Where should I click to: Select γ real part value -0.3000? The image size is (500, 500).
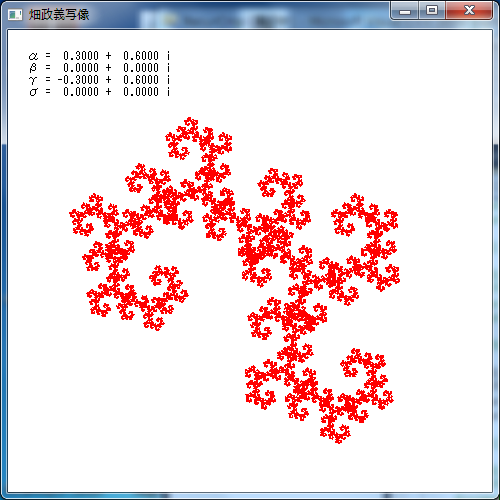(78, 80)
